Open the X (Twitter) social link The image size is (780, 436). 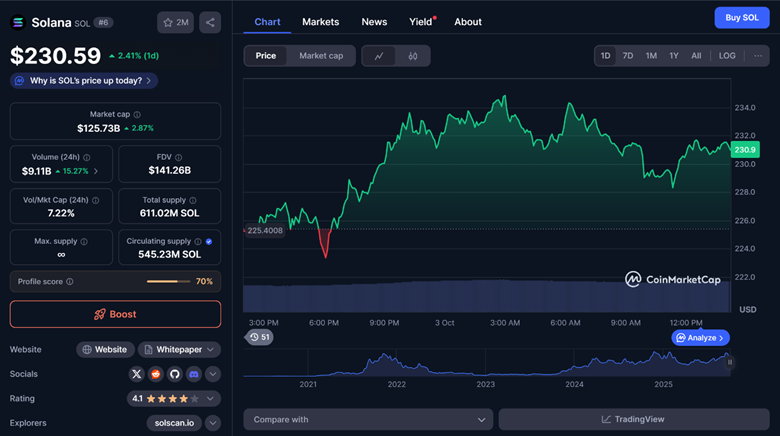pos(137,374)
